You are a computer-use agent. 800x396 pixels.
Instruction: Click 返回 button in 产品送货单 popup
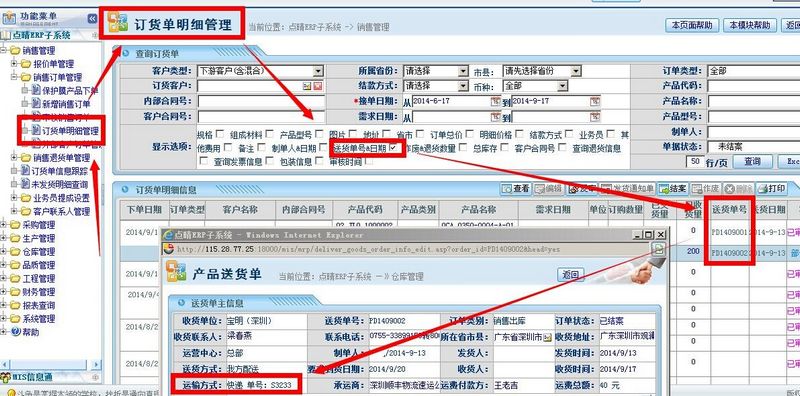point(570,275)
